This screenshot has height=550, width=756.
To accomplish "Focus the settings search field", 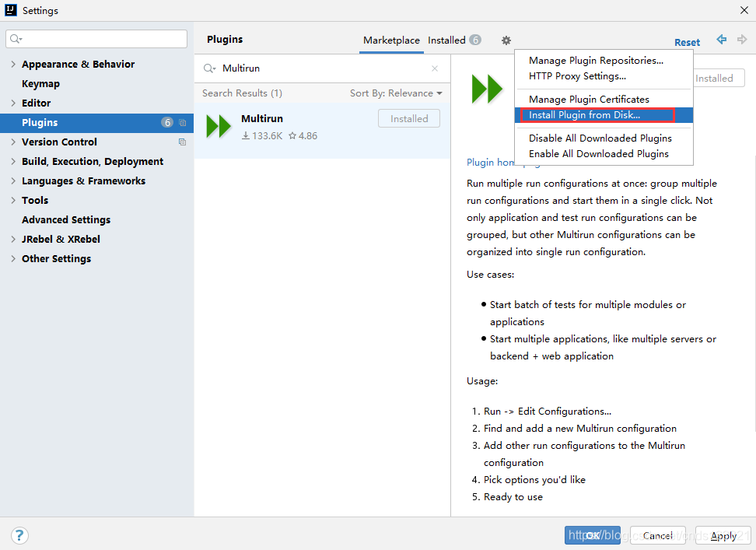I will click(96, 39).
